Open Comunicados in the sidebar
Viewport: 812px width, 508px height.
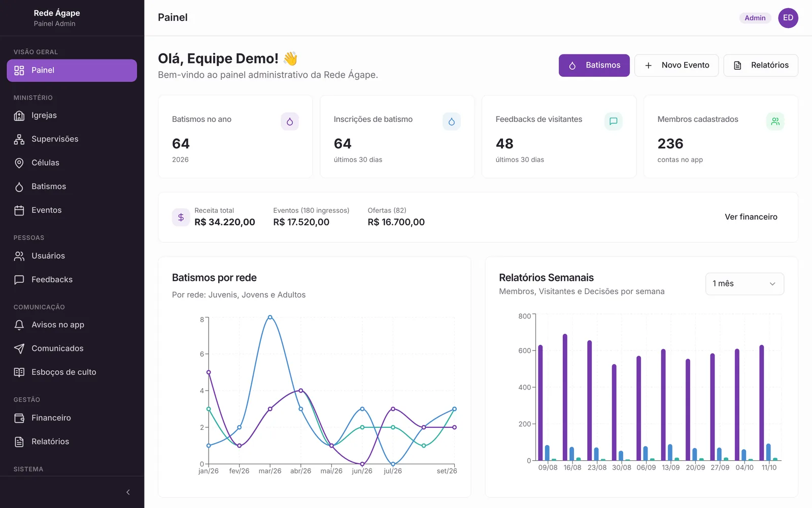pos(72,348)
